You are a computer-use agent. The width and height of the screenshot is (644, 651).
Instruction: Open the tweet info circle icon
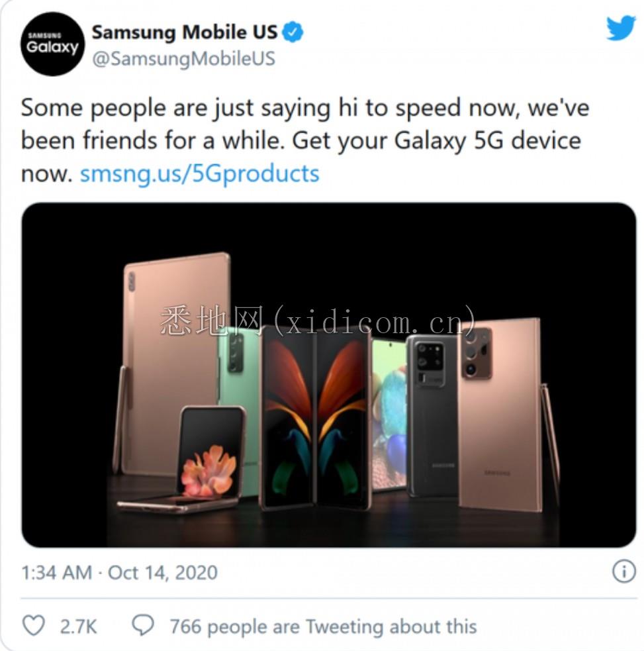tap(623, 571)
